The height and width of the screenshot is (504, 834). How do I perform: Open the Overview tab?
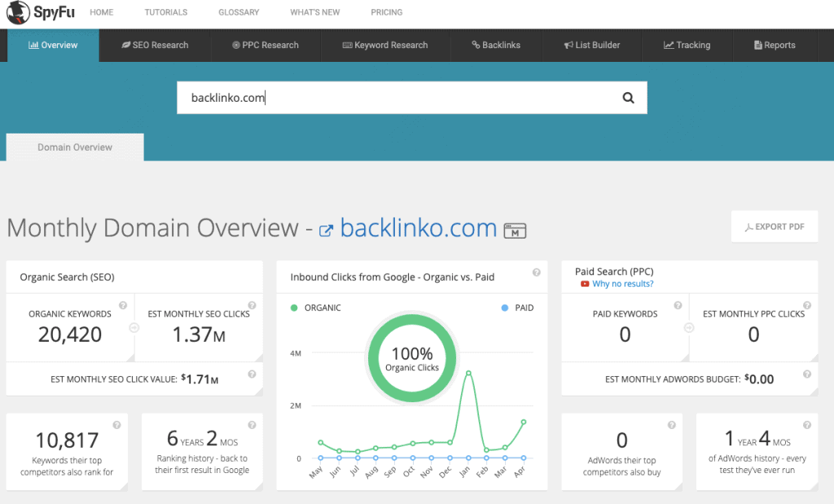(53, 46)
